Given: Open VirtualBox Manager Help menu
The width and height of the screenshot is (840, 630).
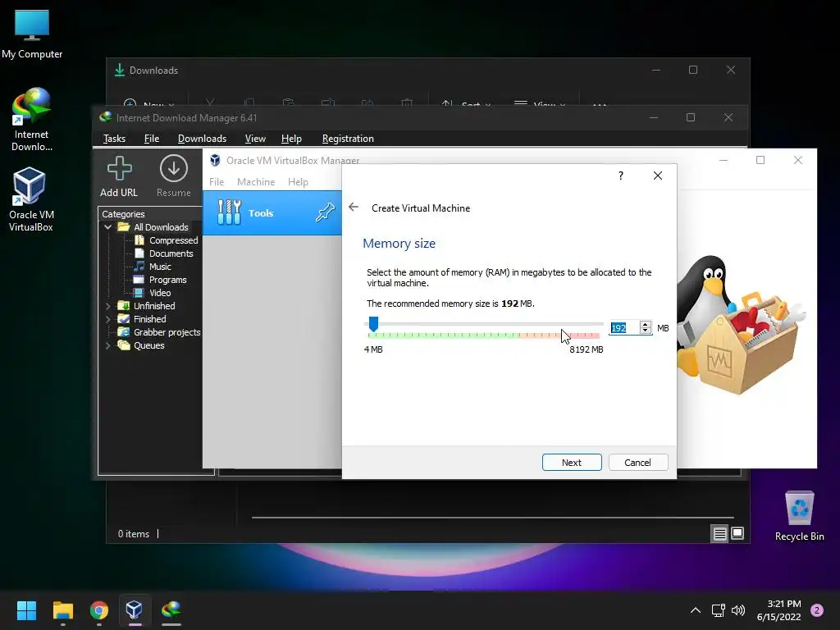Looking at the screenshot, I should point(298,181).
